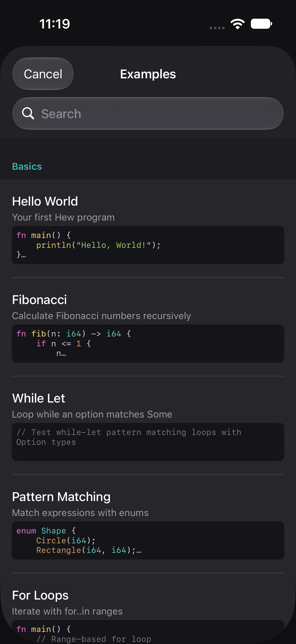Viewport: 296px width, 644px height.
Task: Tap the Basics section header
Action: 27,167
